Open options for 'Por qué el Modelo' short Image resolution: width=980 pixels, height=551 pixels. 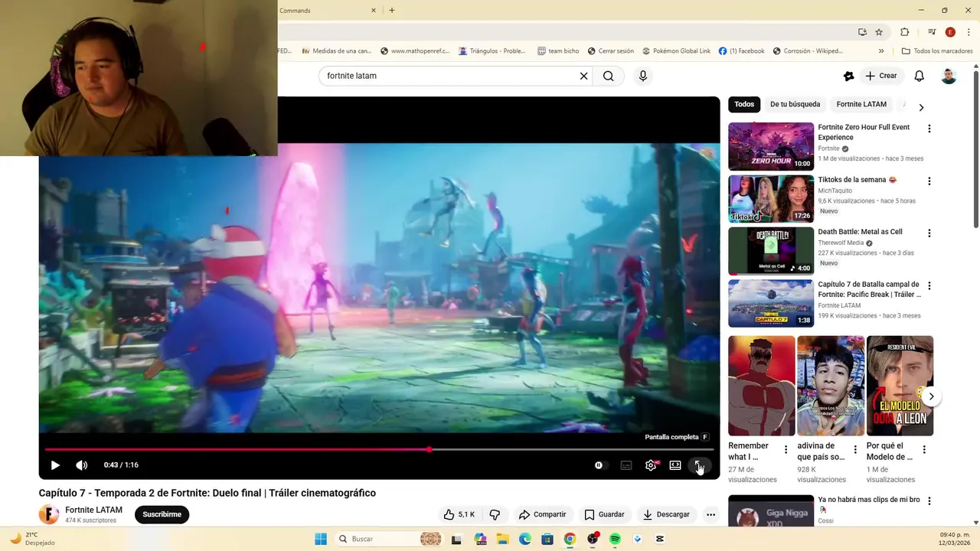(x=924, y=450)
